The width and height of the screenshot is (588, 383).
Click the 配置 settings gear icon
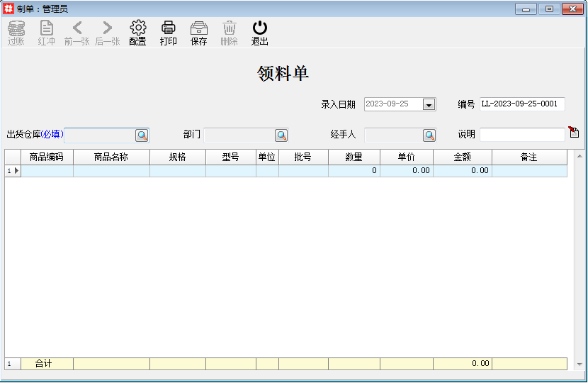pyautogui.click(x=137, y=28)
